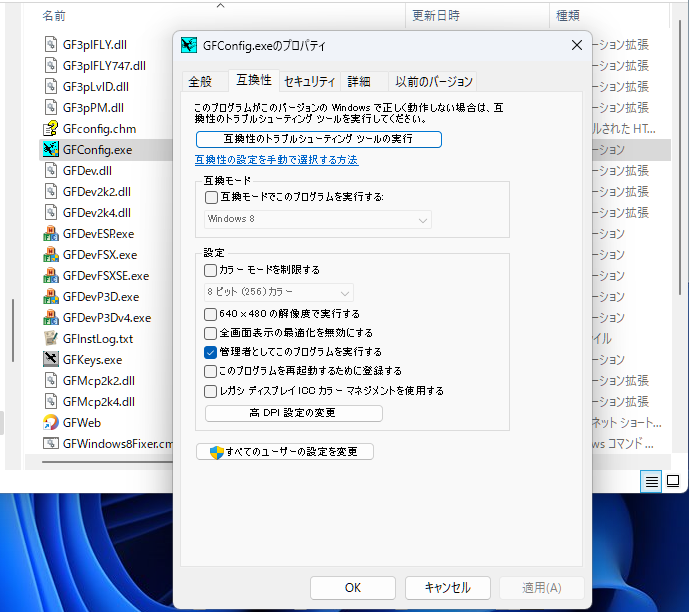Screen dimensions: 689x612
Task: Click GFMcp2k4.dll file icon
Action: [51, 402]
